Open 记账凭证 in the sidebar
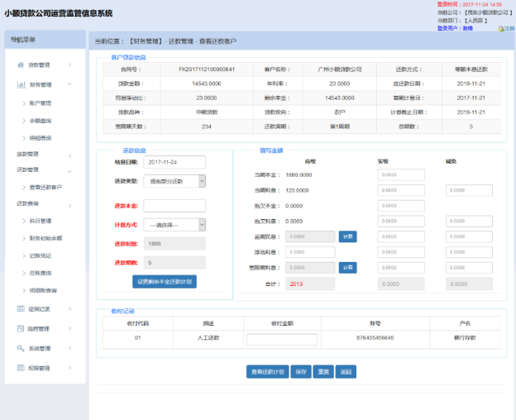This screenshot has height=420, width=516. tap(41, 255)
